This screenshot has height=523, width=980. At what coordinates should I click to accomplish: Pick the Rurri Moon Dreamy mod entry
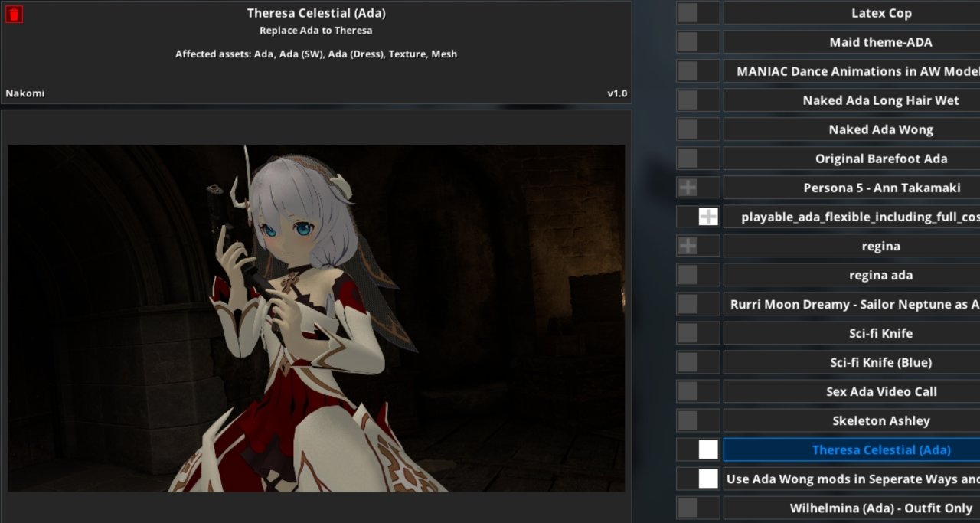(x=851, y=304)
